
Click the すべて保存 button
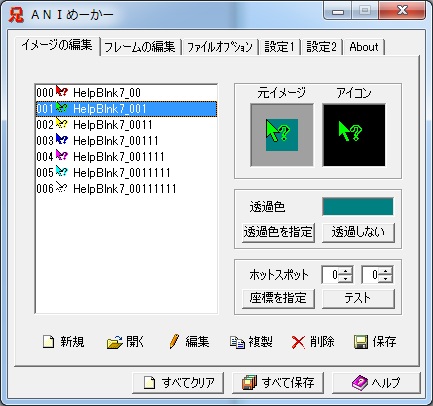tap(278, 383)
